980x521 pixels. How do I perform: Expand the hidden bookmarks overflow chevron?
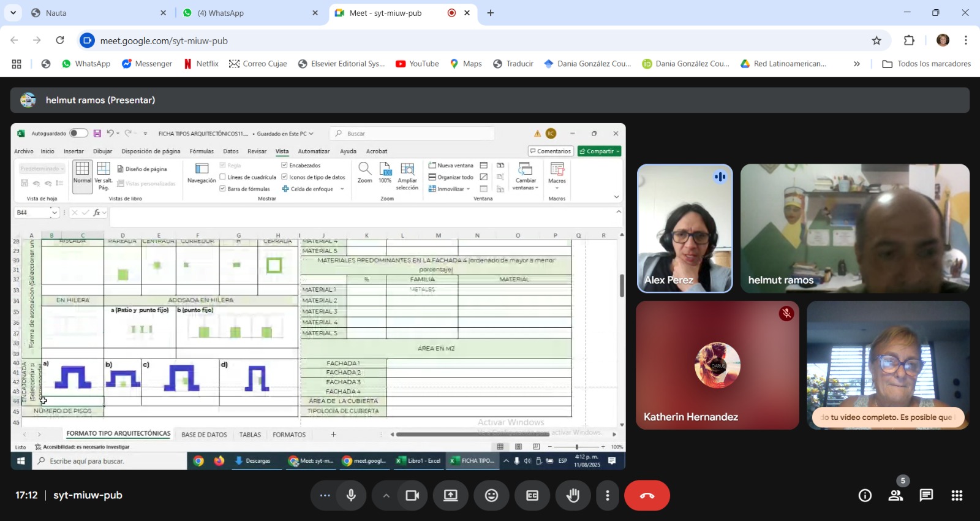[x=856, y=64]
